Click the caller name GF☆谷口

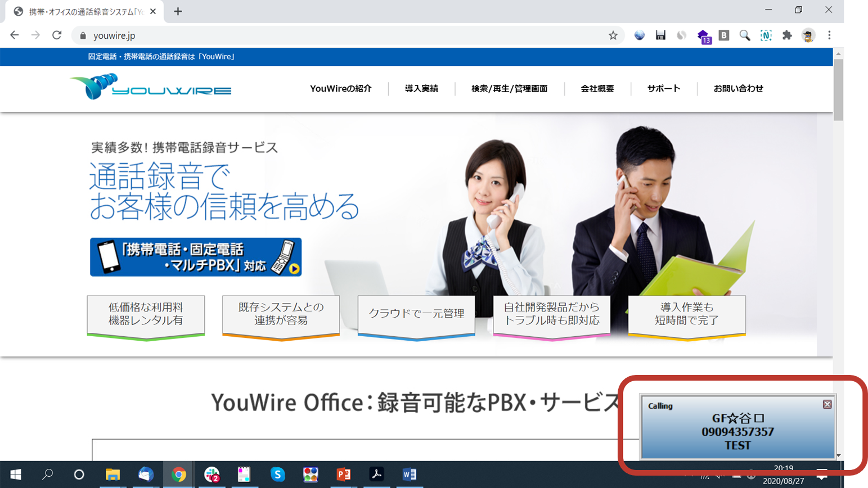coord(737,418)
